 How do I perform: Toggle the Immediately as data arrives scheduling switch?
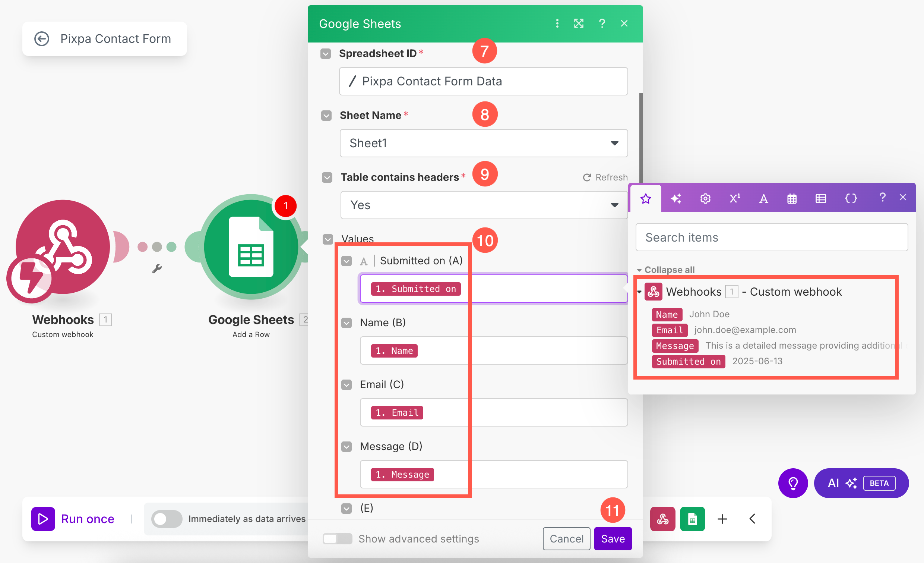tap(167, 519)
